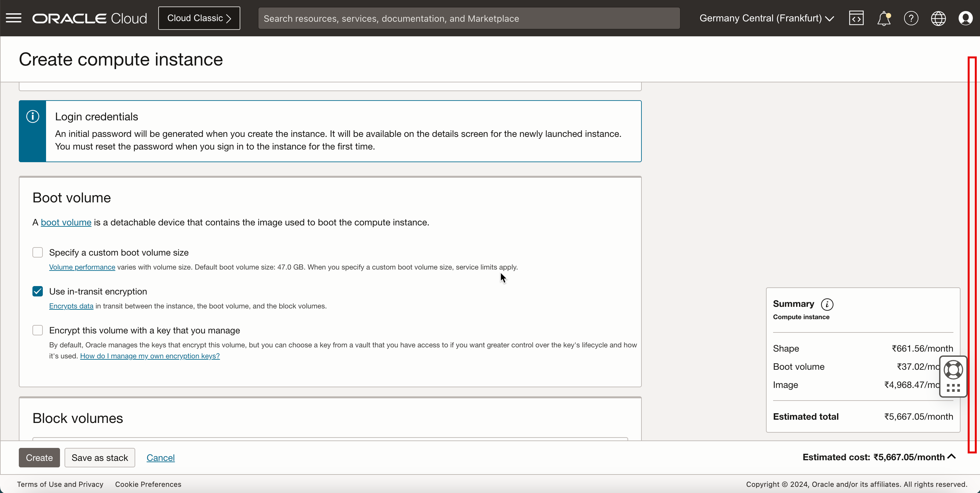The height and width of the screenshot is (493, 980).
Task: Click the Create compute instance button
Action: pos(39,458)
